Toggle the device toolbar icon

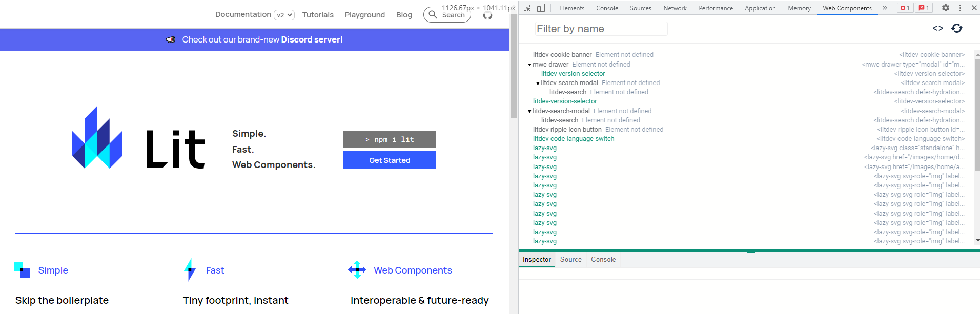pyautogui.click(x=541, y=8)
